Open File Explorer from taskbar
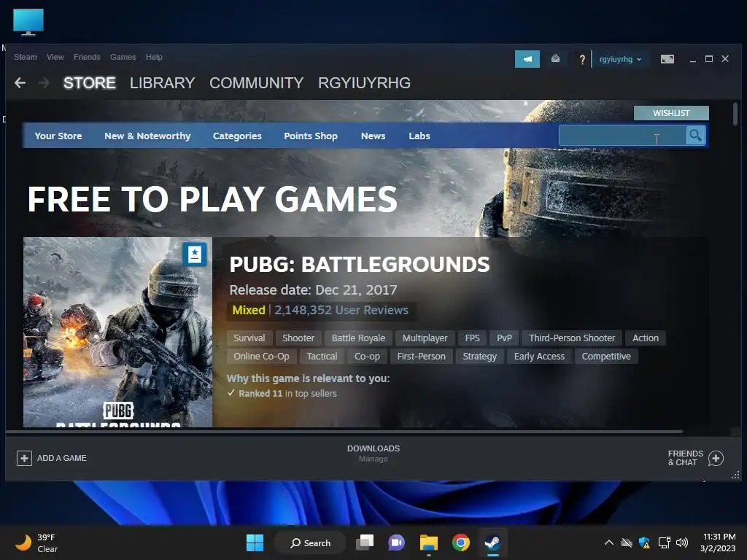The image size is (747, 560). click(428, 542)
